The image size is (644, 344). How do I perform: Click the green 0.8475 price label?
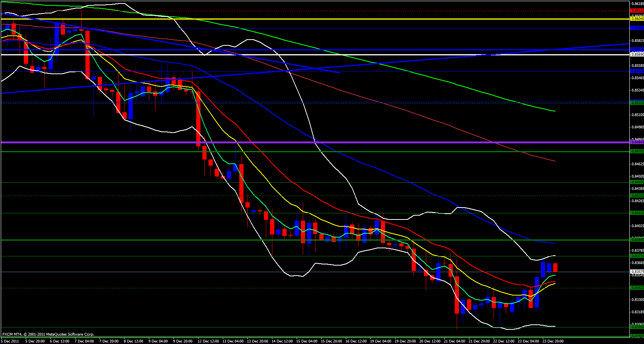tap(637, 151)
